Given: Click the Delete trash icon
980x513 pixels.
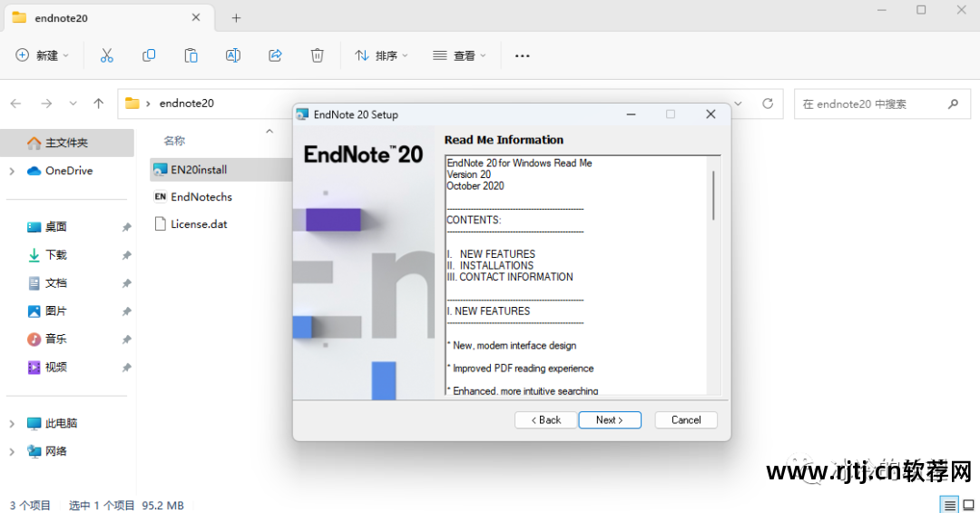Looking at the screenshot, I should pos(317,55).
